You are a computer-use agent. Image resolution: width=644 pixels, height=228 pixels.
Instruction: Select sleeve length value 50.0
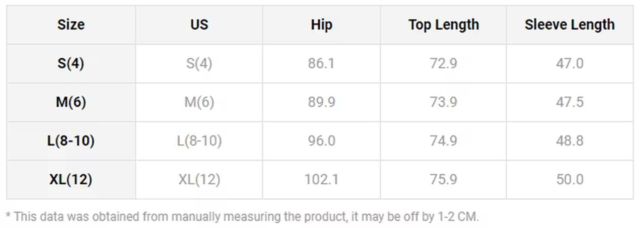(570, 179)
